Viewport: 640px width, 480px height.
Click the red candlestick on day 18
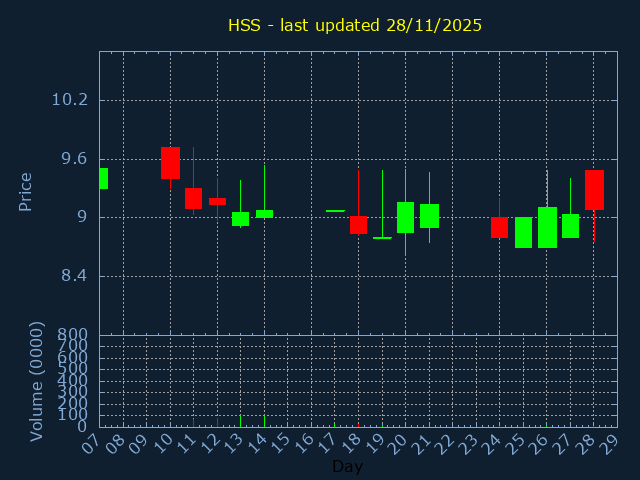tap(358, 224)
